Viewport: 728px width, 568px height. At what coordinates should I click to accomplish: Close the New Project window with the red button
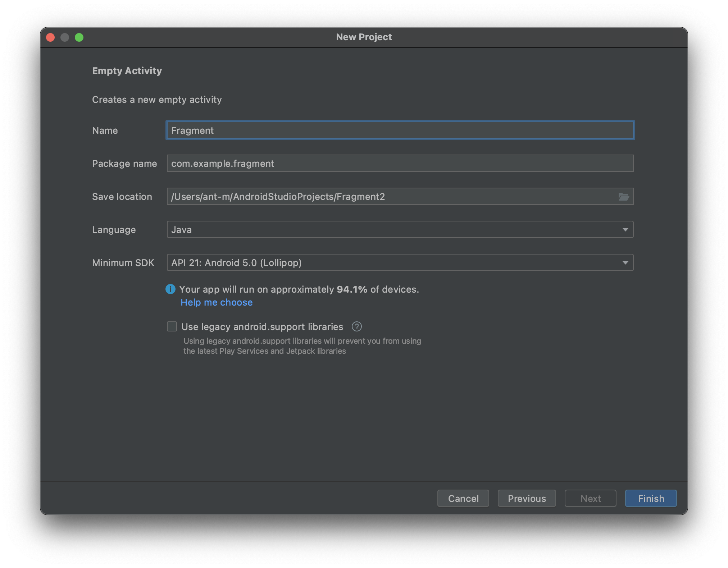(50, 37)
